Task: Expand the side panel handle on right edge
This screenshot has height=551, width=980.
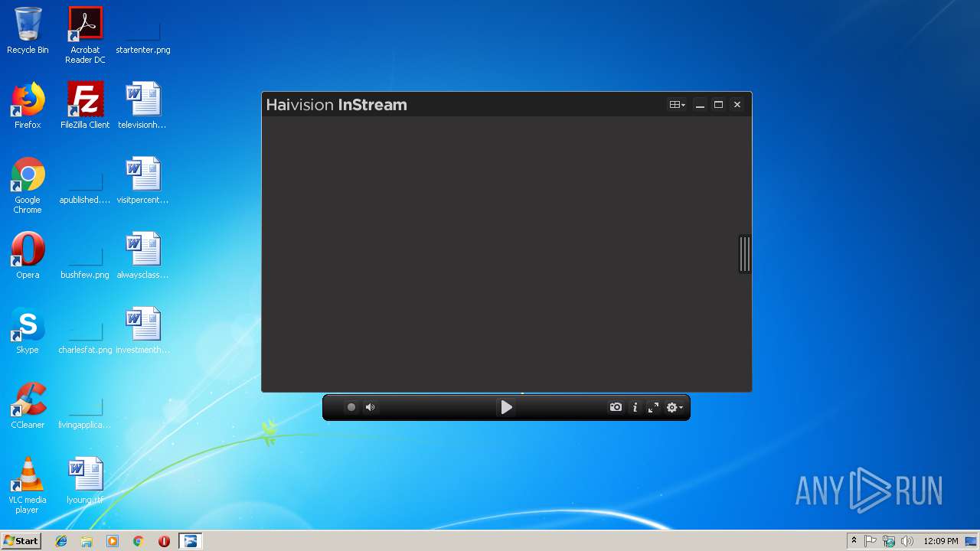Action: click(744, 254)
